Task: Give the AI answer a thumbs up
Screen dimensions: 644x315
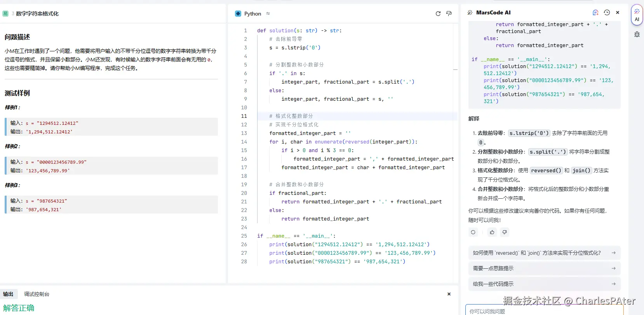Action: 492,232
